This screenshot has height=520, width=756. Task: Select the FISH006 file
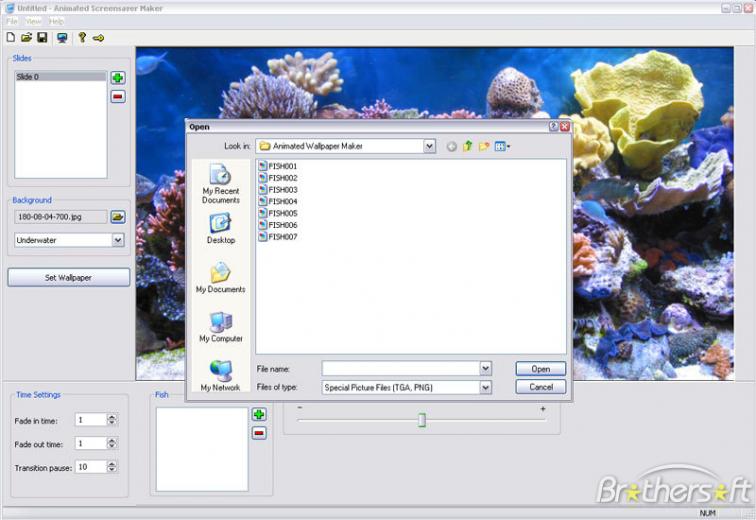(x=278, y=225)
